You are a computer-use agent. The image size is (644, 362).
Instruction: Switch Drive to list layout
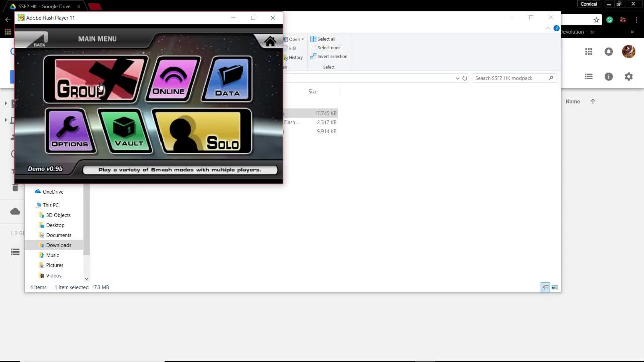point(589,77)
